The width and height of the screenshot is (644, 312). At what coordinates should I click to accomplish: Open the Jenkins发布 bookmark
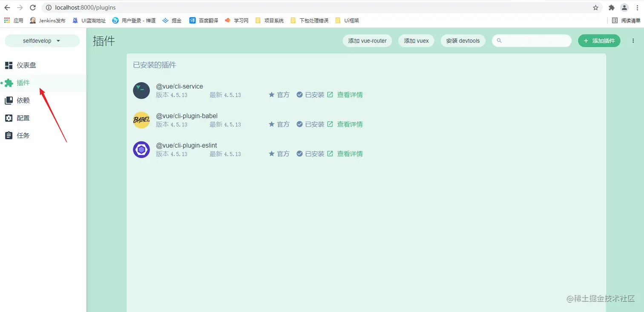coord(48,20)
